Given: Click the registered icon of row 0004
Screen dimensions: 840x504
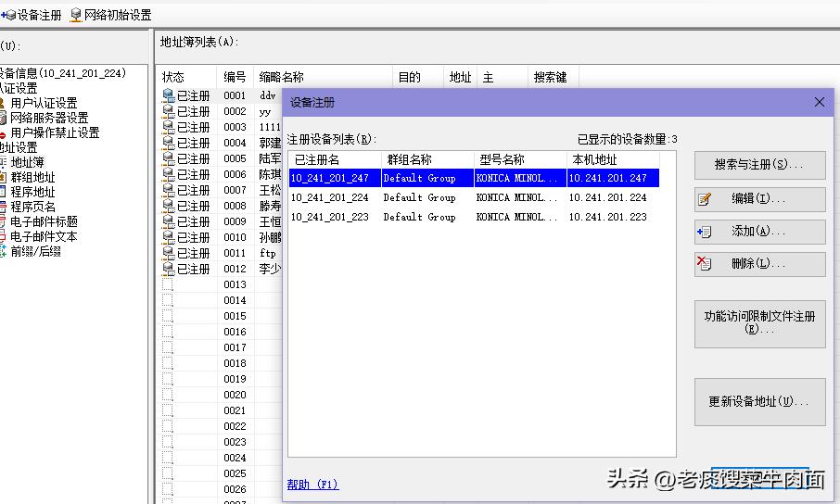Looking at the screenshot, I should point(168,143).
